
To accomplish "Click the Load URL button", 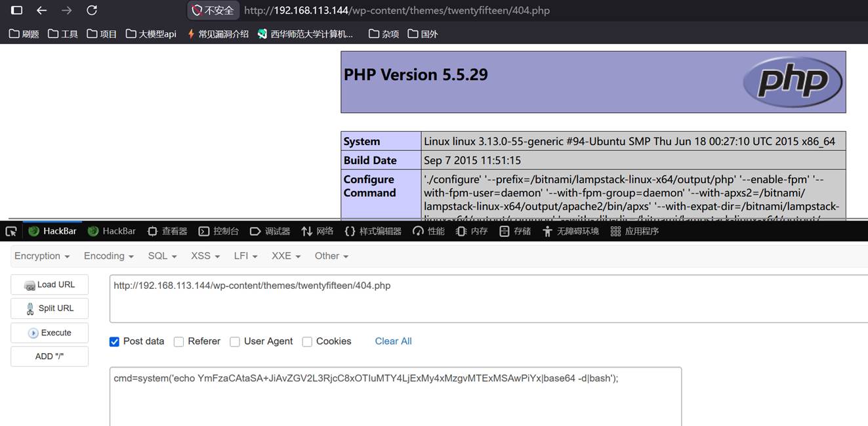I will [x=49, y=285].
